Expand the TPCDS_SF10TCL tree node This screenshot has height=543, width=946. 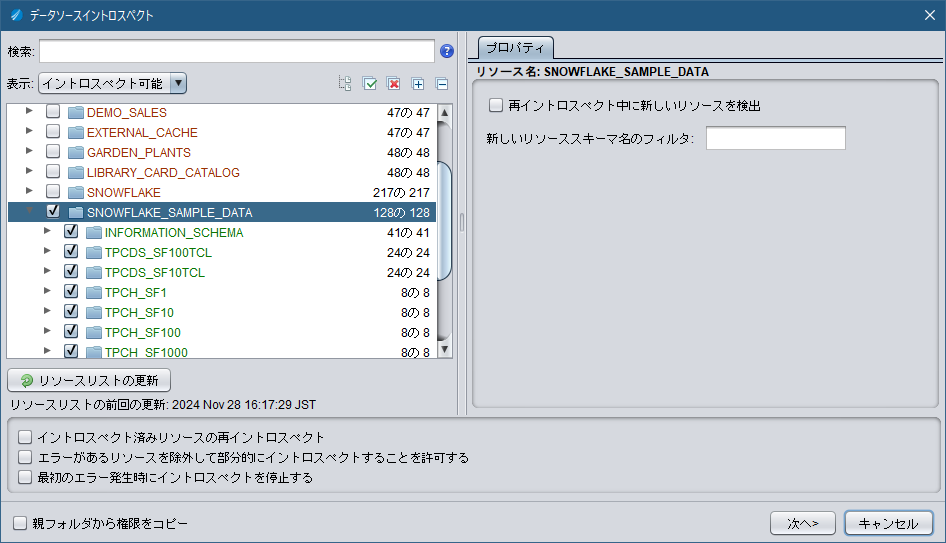47,270
